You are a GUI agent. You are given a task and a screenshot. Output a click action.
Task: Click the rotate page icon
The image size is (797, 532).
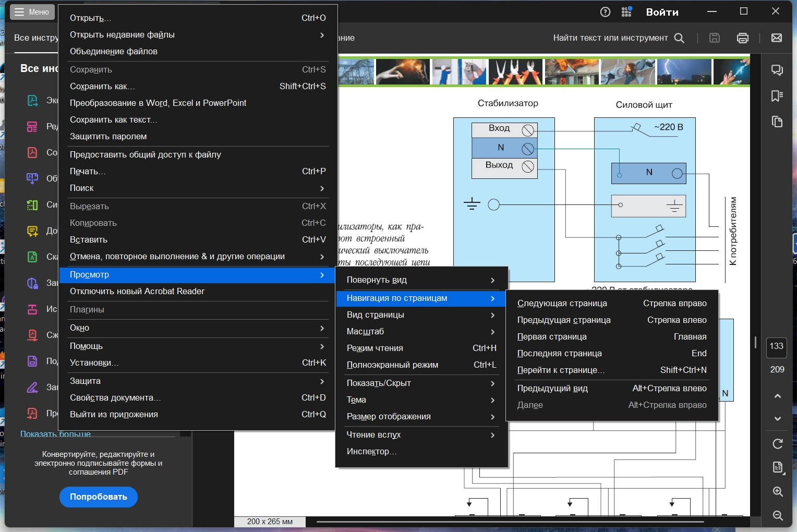pos(778,444)
